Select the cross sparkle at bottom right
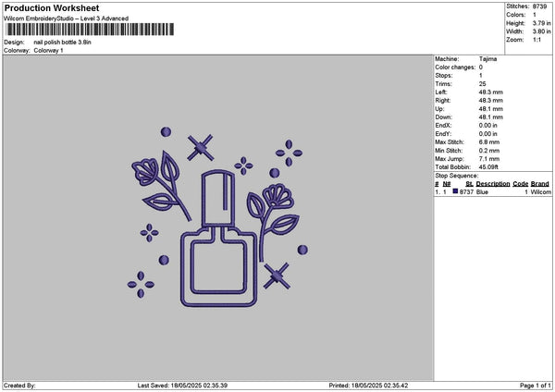The width and height of the screenshot is (555, 392). pyautogui.click(x=275, y=275)
